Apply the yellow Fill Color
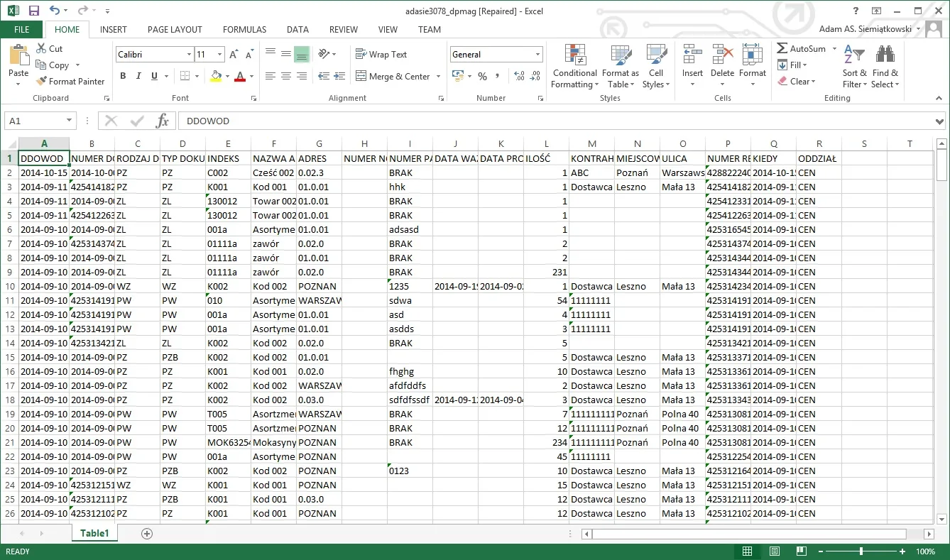The width and height of the screenshot is (950, 560). (x=217, y=76)
